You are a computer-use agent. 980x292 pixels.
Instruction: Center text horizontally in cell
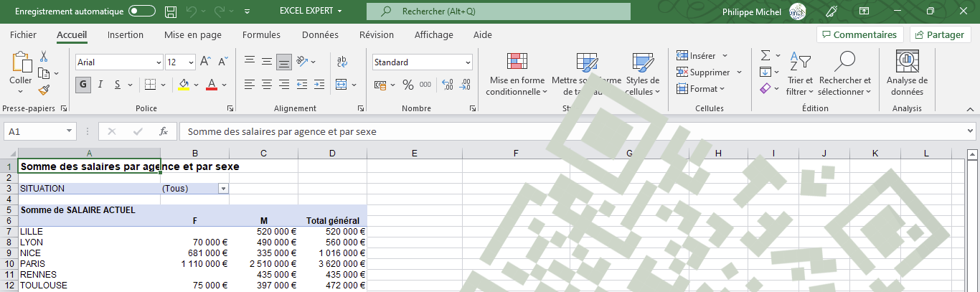tap(267, 85)
